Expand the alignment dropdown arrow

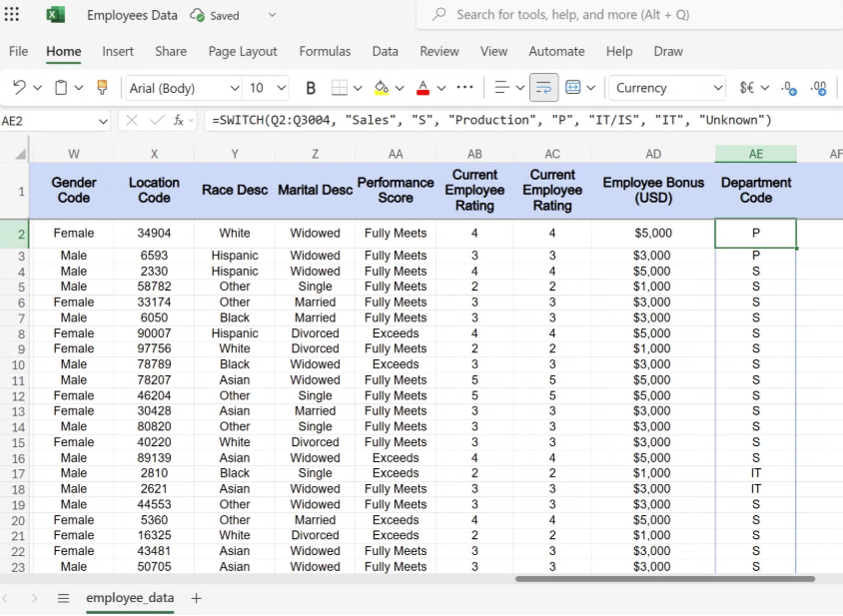520,88
